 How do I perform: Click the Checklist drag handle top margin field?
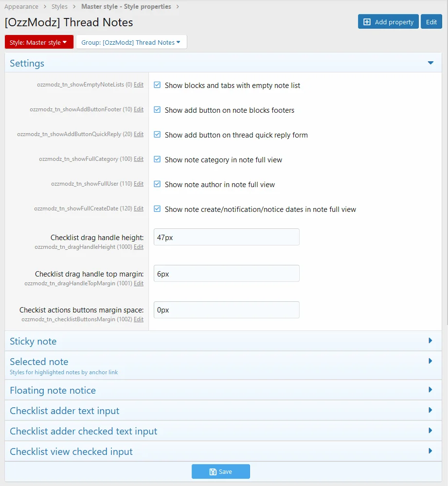[x=227, y=274]
